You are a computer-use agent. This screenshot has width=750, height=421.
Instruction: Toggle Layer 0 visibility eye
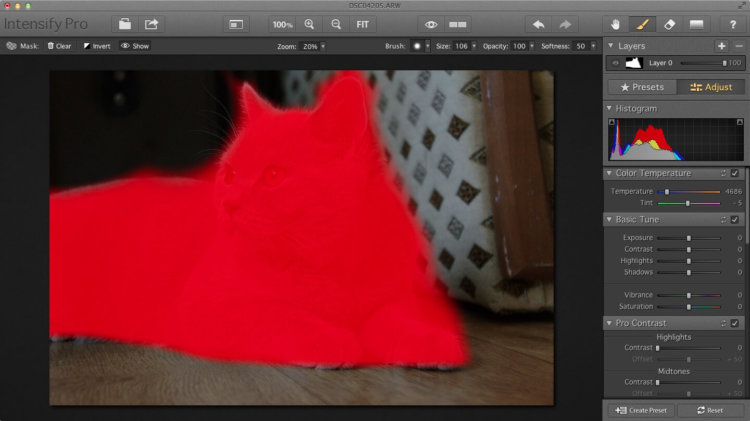tap(616, 63)
